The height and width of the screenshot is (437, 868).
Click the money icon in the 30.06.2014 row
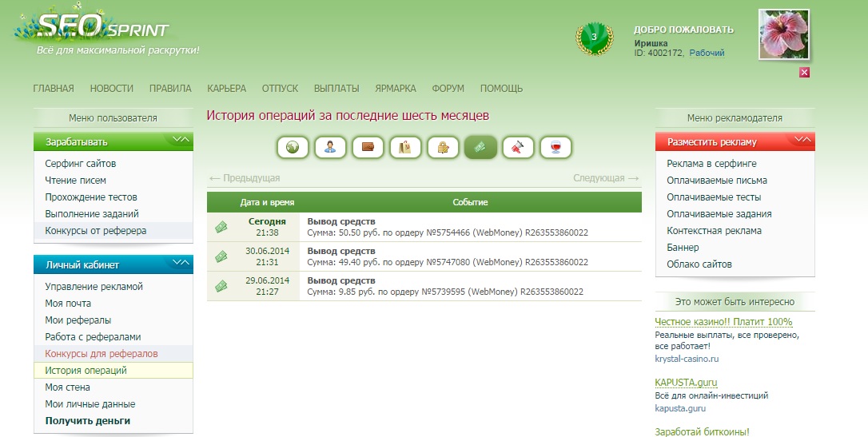221,256
